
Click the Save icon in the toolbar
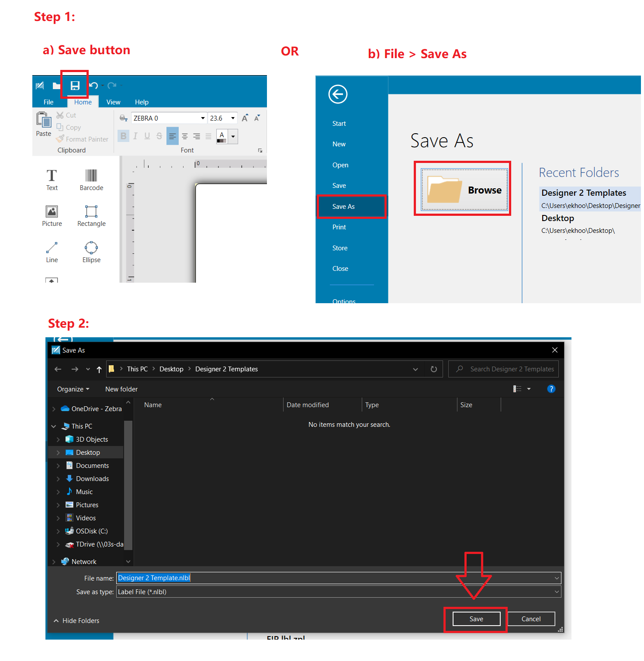[75, 85]
